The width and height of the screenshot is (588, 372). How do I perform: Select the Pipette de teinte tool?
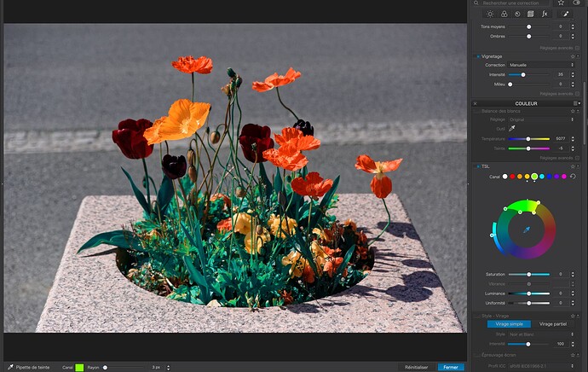(x=29, y=367)
